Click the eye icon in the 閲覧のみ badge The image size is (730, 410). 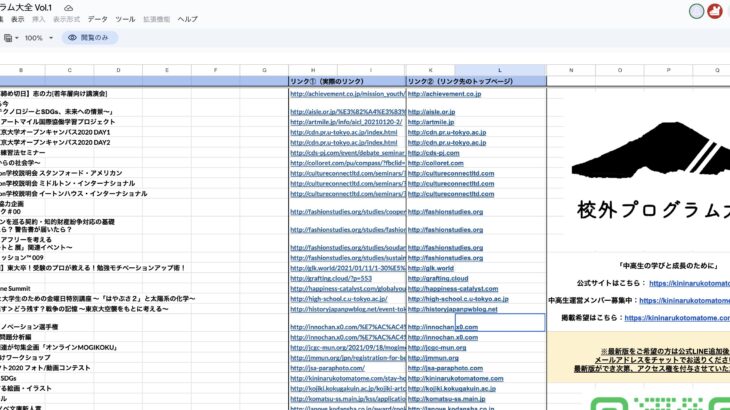72,38
